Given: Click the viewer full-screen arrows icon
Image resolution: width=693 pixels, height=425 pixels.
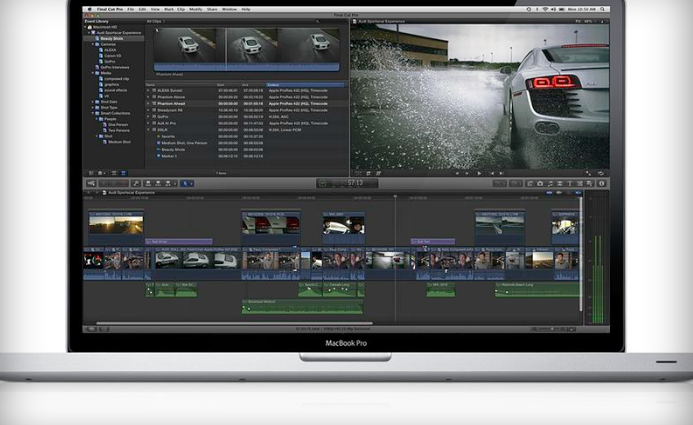Looking at the screenshot, I should pyautogui.click(x=589, y=173).
